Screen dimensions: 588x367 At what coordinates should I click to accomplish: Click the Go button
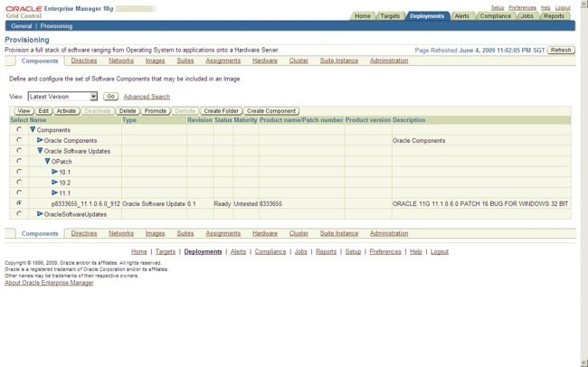pyautogui.click(x=110, y=97)
